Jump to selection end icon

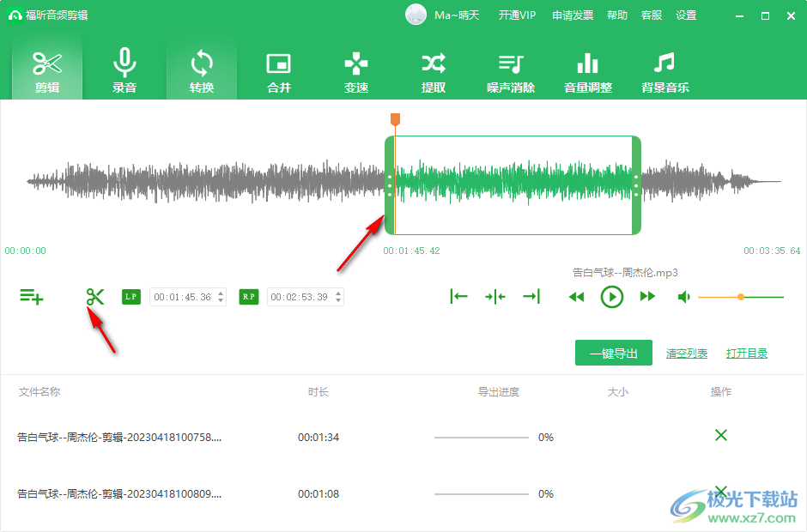(531, 296)
